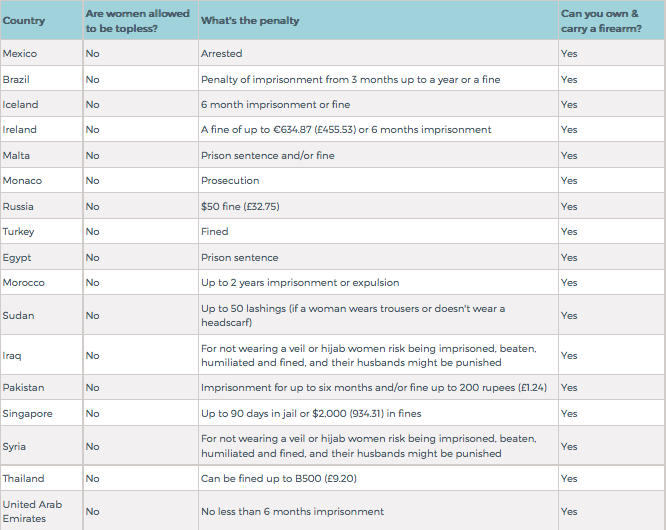Image resolution: width=666 pixels, height=530 pixels.
Task: Click Ireland's fine penalty text
Action: (346, 130)
